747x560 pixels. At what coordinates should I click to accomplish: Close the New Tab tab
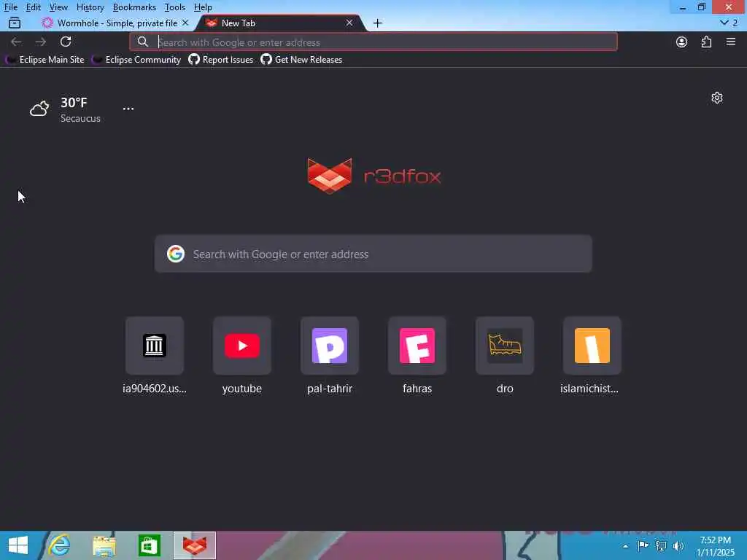click(x=349, y=23)
